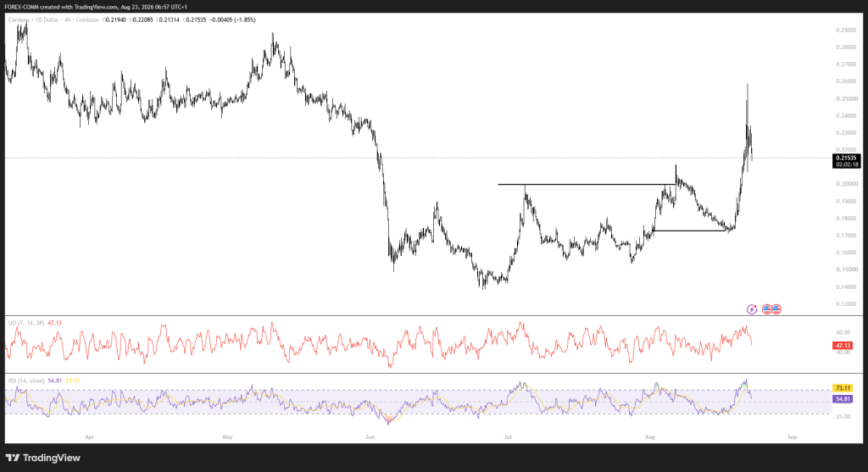Click the purple RSI tag 54.81
This screenshot has height=472, width=868.
click(x=843, y=399)
